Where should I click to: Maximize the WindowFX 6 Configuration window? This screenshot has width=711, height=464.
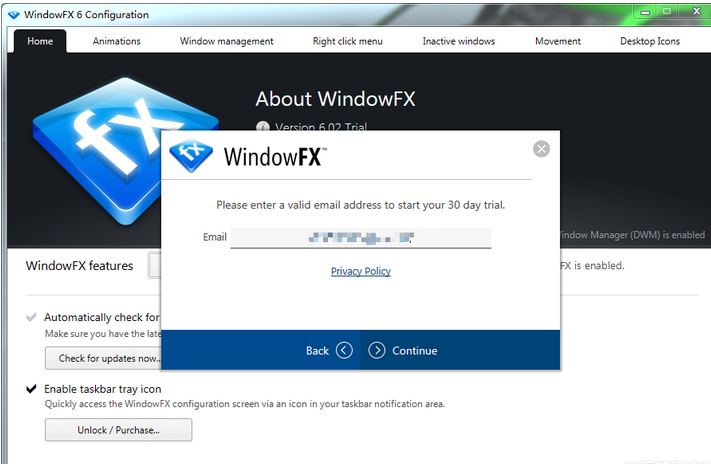(666, 11)
